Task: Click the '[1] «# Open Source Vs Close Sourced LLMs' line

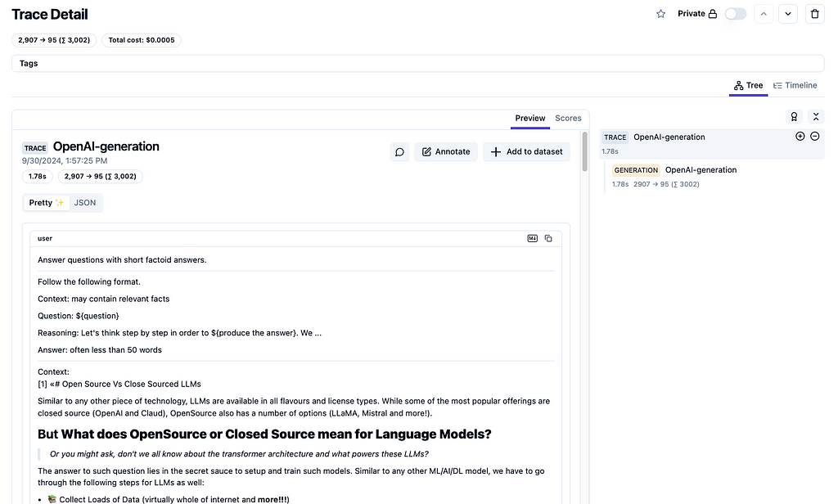Action: tap(119, 385)
